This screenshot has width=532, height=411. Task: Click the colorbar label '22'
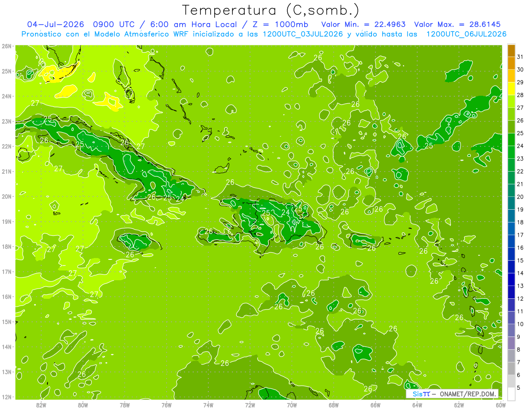click(520, 172)
